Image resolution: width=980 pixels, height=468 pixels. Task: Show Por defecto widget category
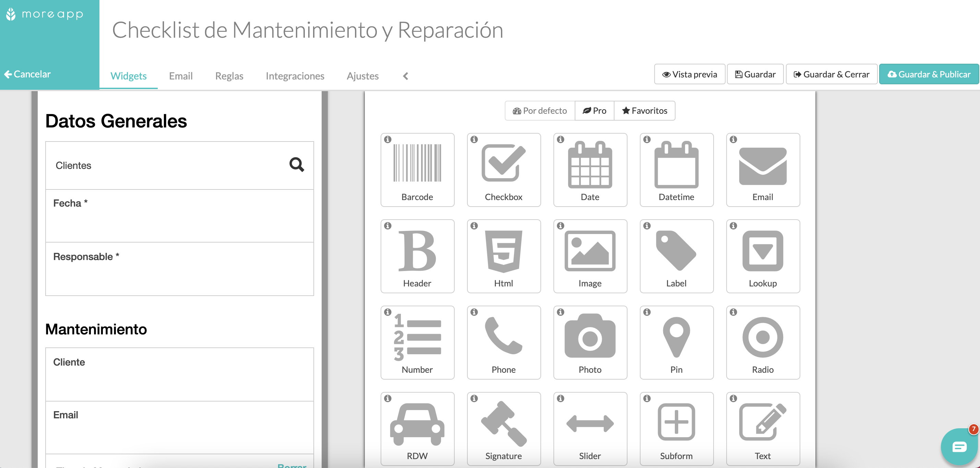pyautogui.click(x=540, y=111)
